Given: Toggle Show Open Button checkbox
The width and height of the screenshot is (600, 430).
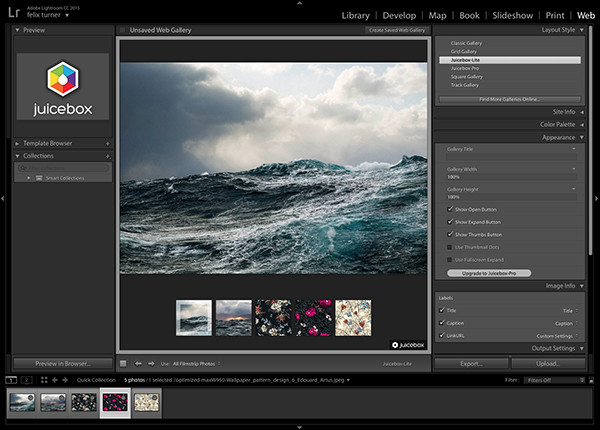Looking at the screenshot, I should coord(450,209).
